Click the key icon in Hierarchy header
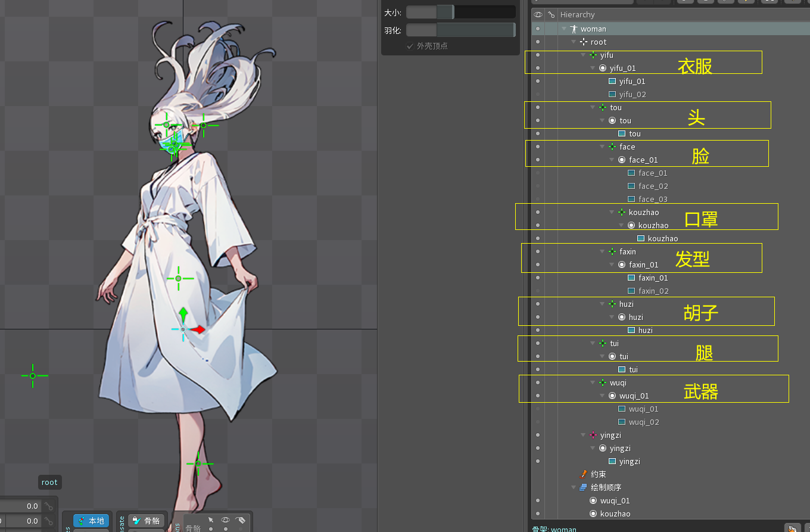This screenshot has height=532, width=810. pos(552,15)
